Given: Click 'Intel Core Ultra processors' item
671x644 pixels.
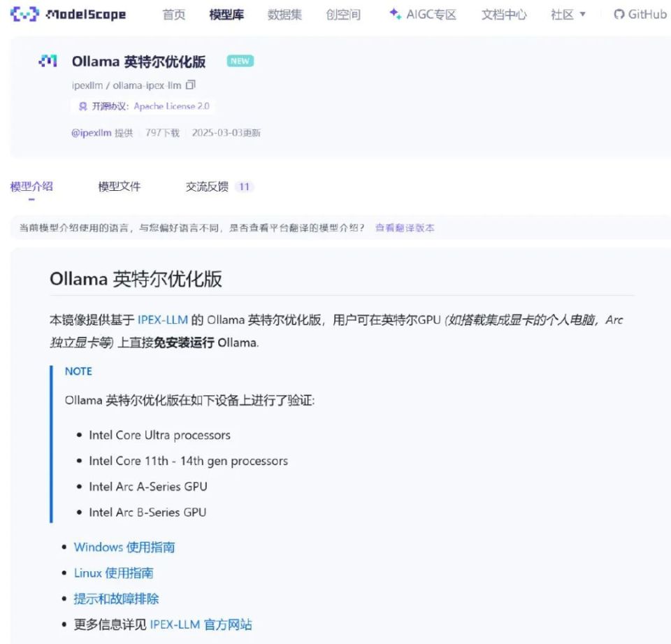Looking at the screenshot, I should [159, 435].
